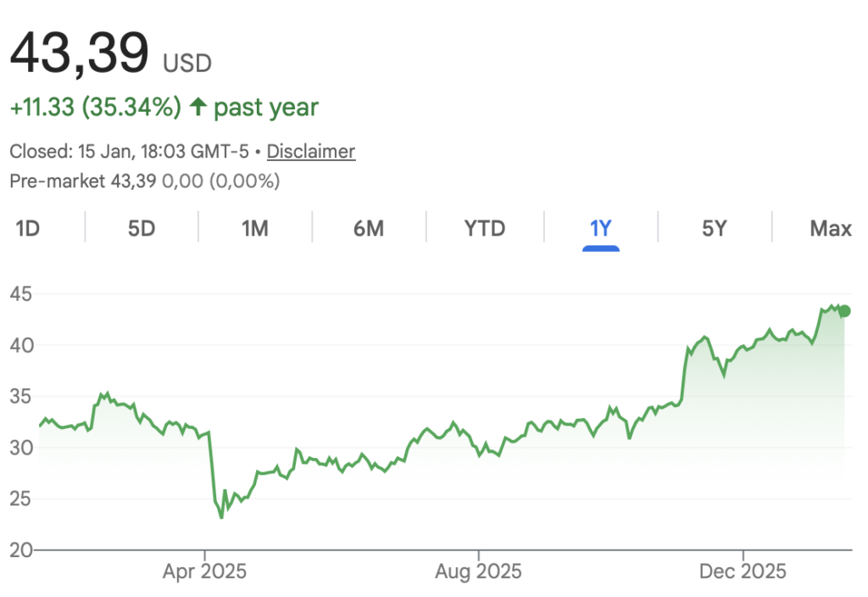
Task: Switch to the 1D range tab
Action: 28,228
